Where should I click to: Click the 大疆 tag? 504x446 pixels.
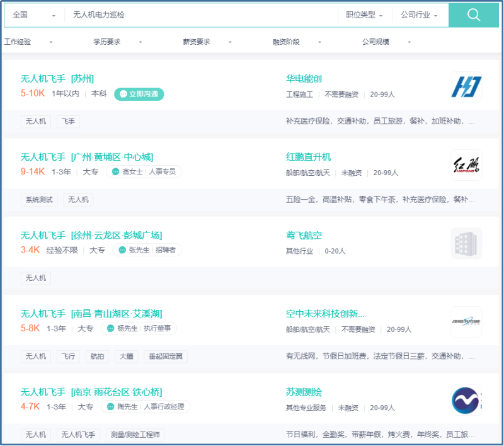[x=127, y=357]
